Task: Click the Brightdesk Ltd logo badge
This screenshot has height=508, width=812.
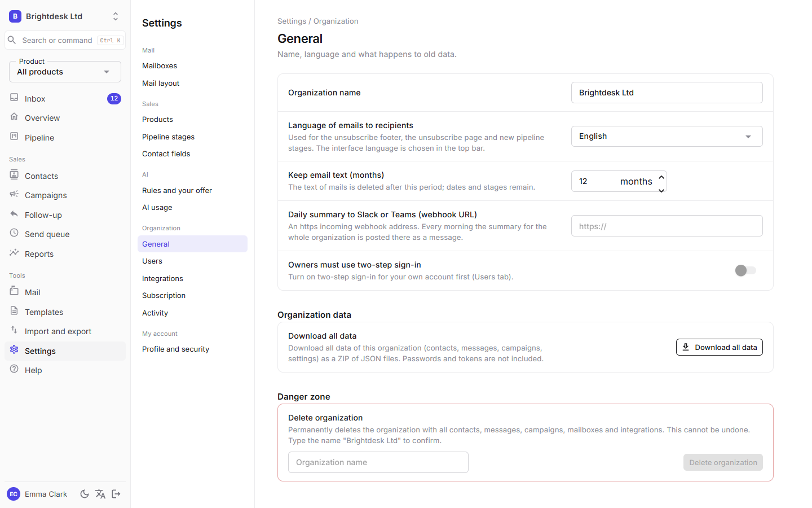Action: click(x=15, y=16)
